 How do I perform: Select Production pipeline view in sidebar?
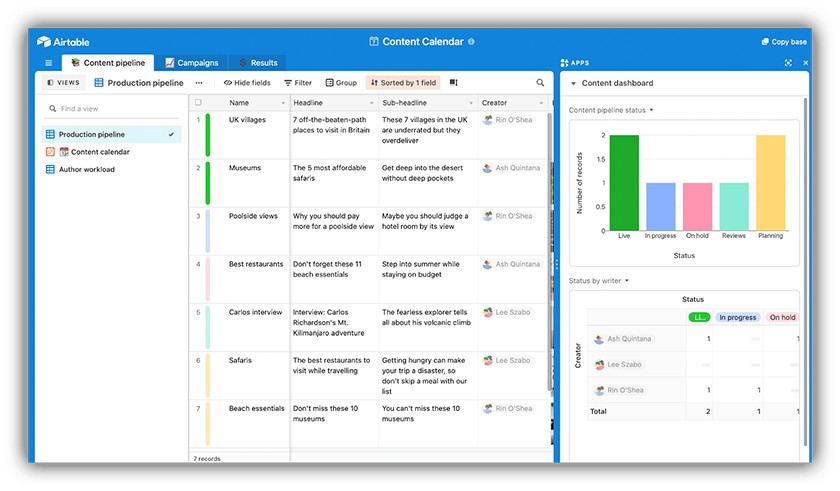(x=111, y=134)
